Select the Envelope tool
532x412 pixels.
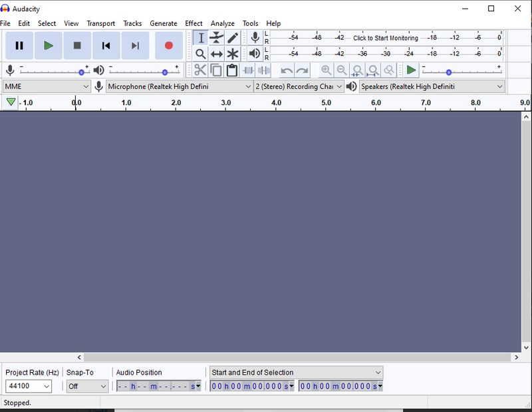point(216,38)
